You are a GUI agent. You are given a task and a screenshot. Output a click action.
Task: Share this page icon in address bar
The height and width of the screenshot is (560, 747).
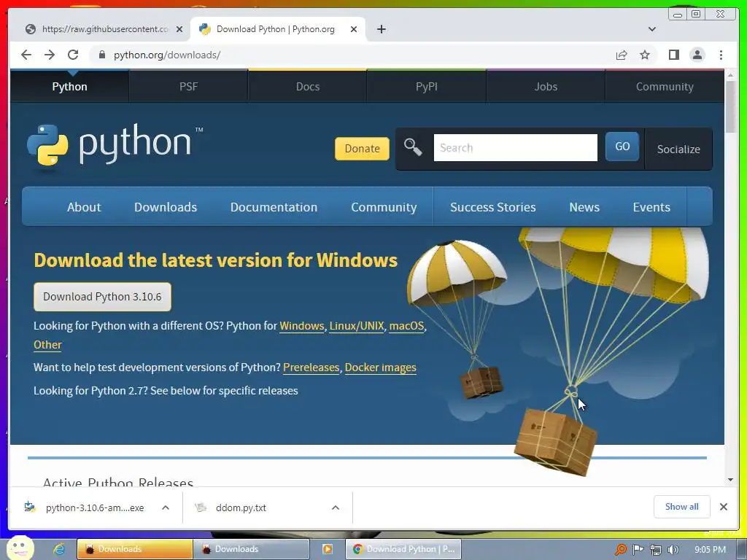point(622,55)
